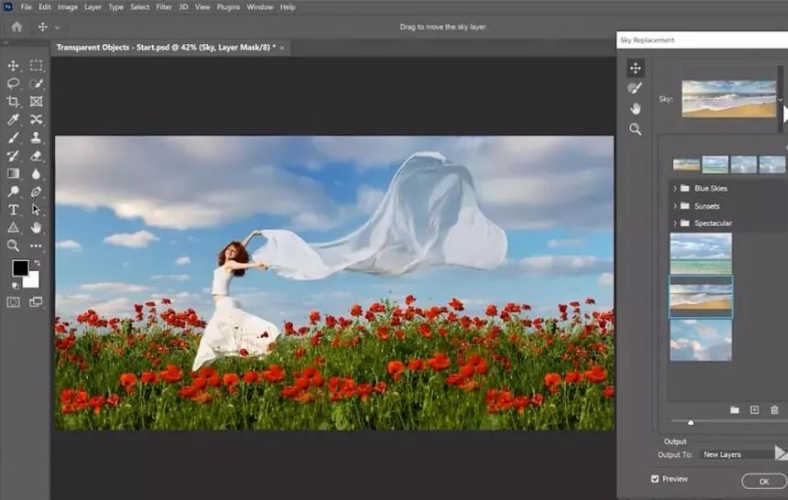The width and height of the screenshot is (788, 500).
Task: Confirm Sky Replacement with OK button
Action: click(x=764, y=481)
